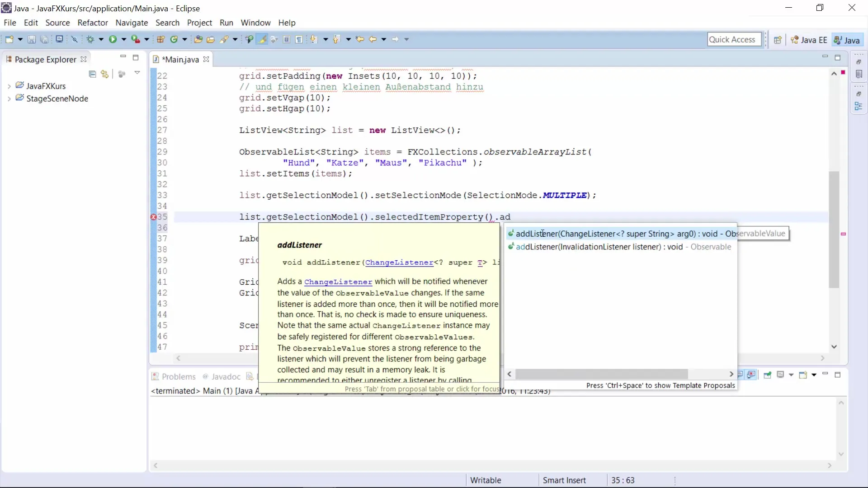This screenshot has height=488, width=868.
Task: Open the Display Selected Console dropdown
Action: (x=791, y=375)
